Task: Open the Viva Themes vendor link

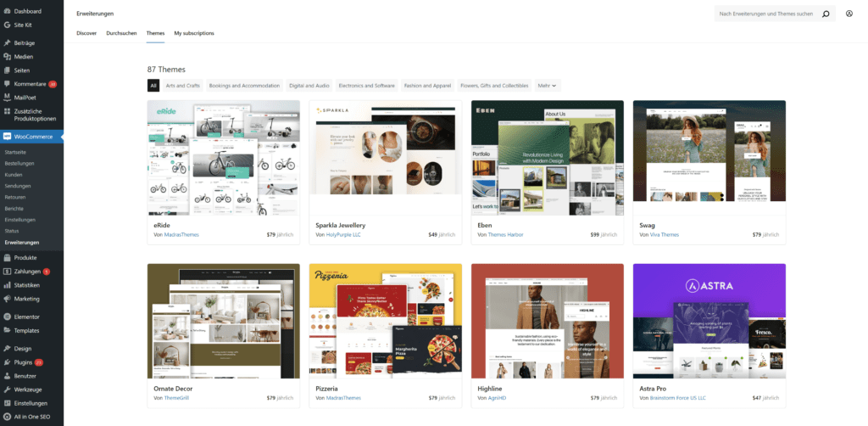Action: pyautogui.click(x=665, y=235)
